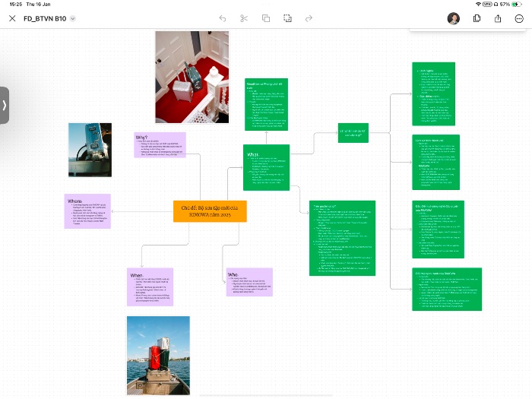Click the redo arrow icon
The height and width of the screenshot is (399, 532).
click(309, 18)
